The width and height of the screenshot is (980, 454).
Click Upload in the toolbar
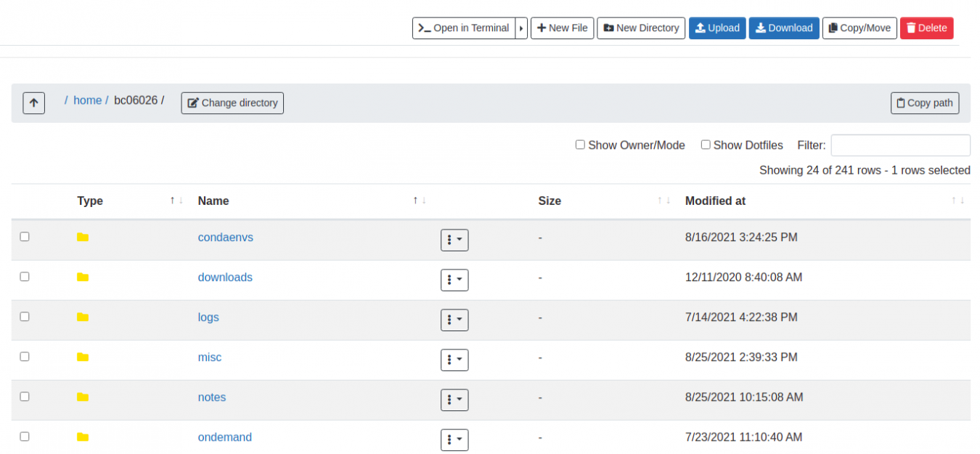[x=716, y=28]
